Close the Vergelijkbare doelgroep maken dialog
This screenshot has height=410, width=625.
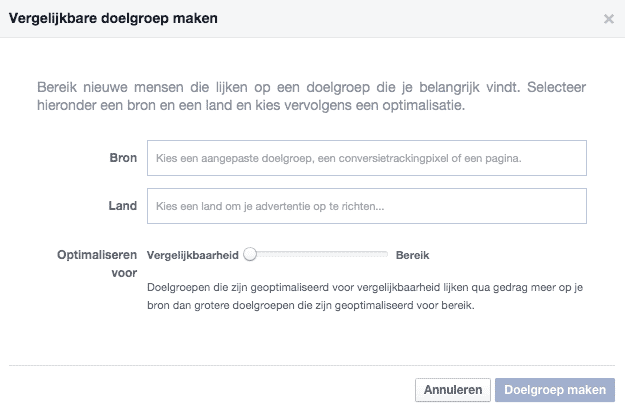pyautogui.click(x=609, y=19)
